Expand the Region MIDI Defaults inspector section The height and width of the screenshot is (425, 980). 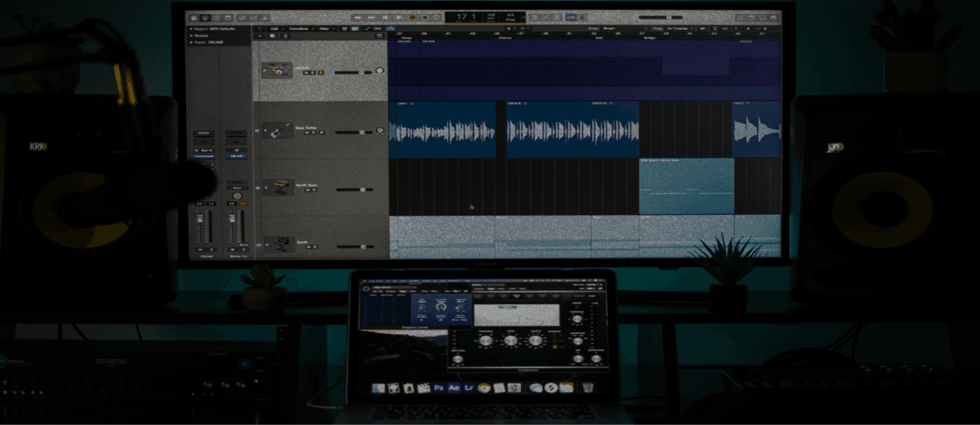coord(191,29)
